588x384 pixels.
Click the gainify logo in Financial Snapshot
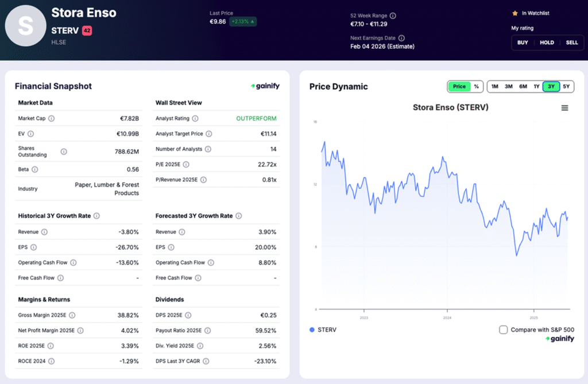click(265, 86)
